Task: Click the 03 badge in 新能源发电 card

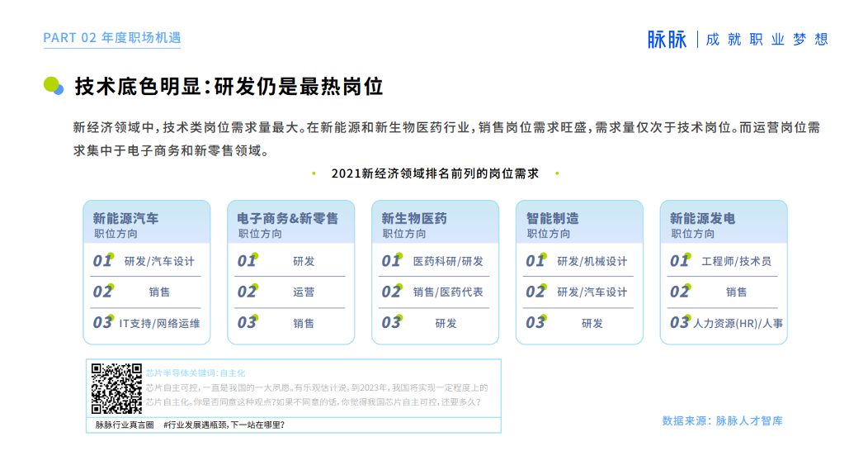Action: coord(679,323)
